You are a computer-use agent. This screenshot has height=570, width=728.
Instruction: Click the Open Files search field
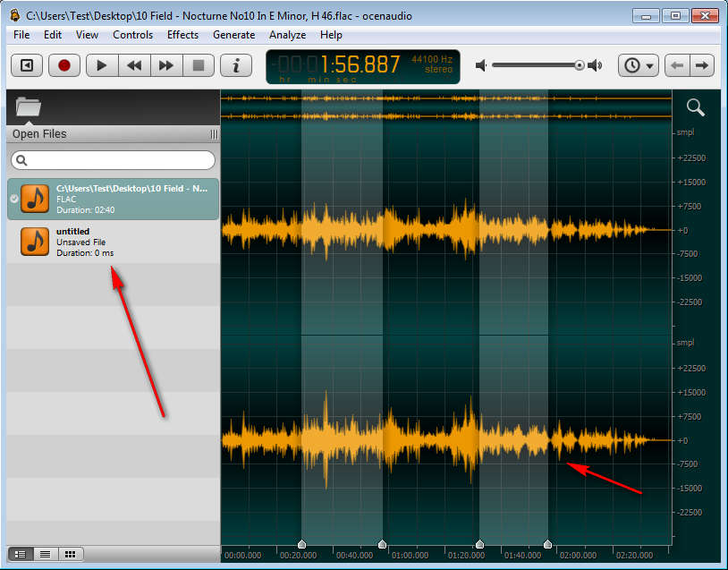click(113, 160)
